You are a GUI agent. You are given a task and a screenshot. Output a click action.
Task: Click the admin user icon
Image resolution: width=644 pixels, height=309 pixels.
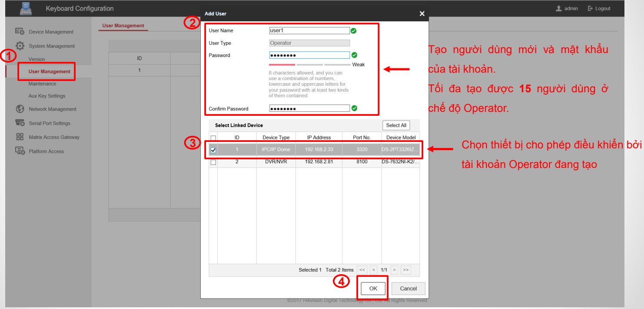pos(559,9)
